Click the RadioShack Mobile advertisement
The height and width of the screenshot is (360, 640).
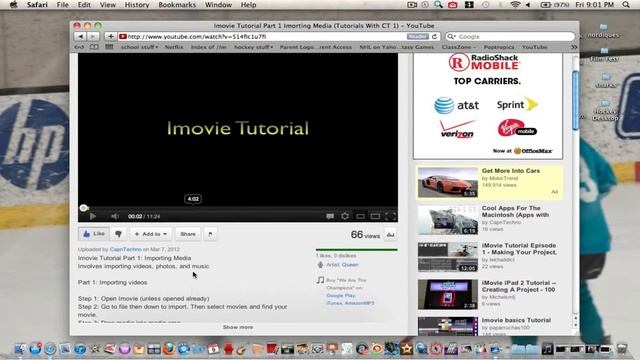point(488,106)
